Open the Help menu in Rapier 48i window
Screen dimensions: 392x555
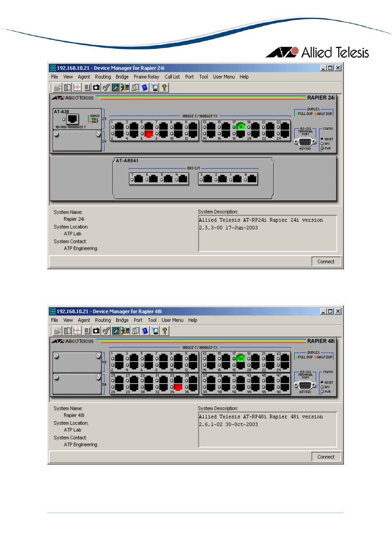[x=193, y=320]
